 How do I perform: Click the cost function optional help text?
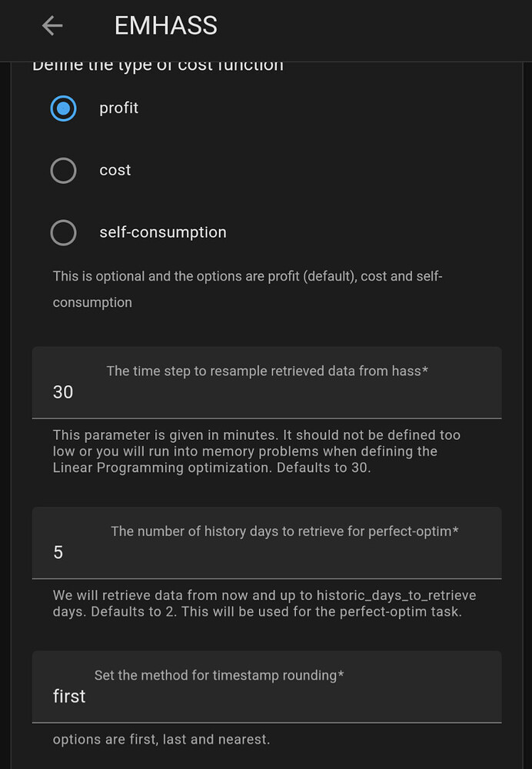(x=247, y=289)
